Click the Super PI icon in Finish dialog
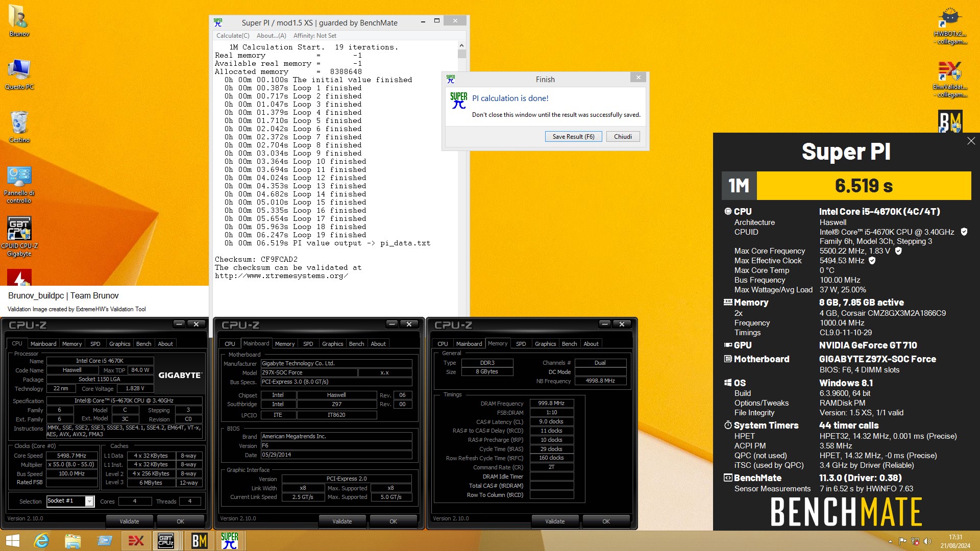 click(458, 100)
